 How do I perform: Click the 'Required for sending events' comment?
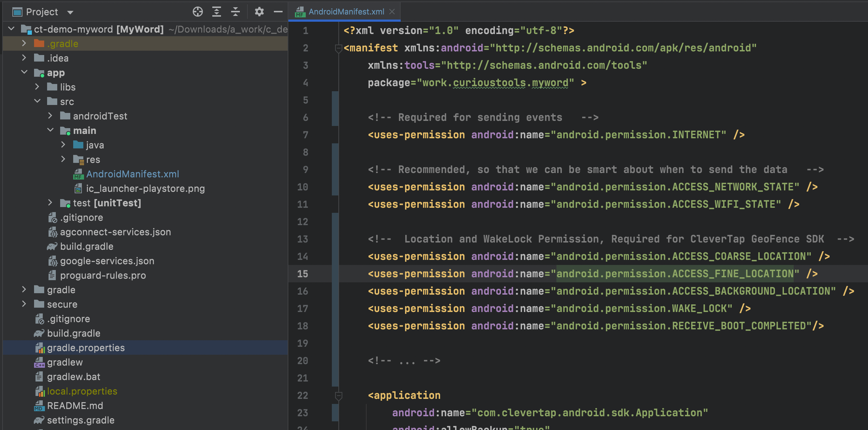[x=483, y=118]
